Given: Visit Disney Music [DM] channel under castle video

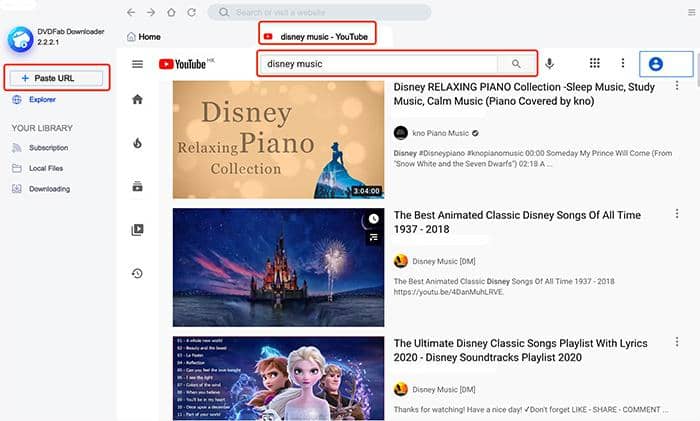Looking at the screenshot, I should click(x=444, y=261).
